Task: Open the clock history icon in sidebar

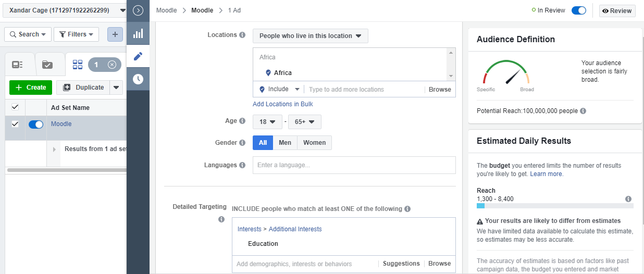Action: pyautogui.click(x=138, y=79)
